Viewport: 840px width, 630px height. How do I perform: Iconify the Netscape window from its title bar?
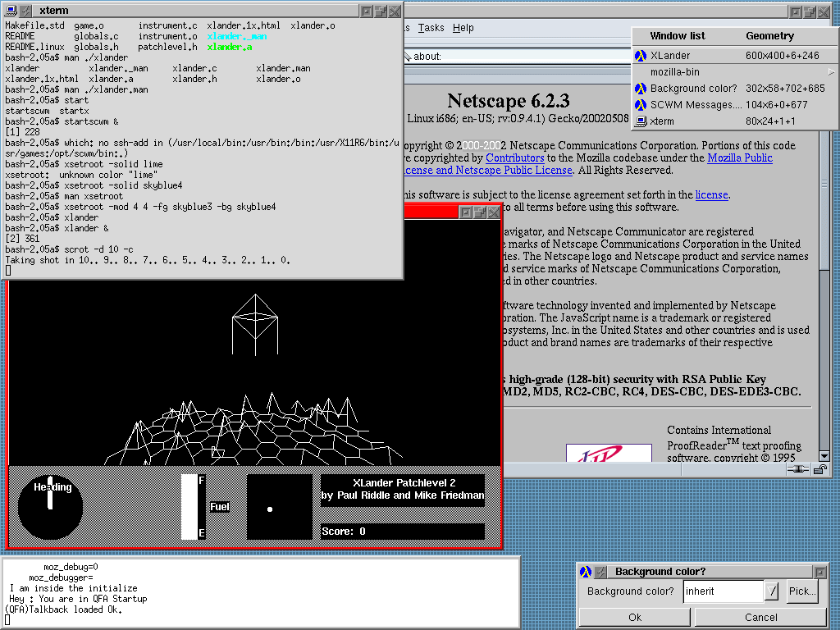coord(796,11)
